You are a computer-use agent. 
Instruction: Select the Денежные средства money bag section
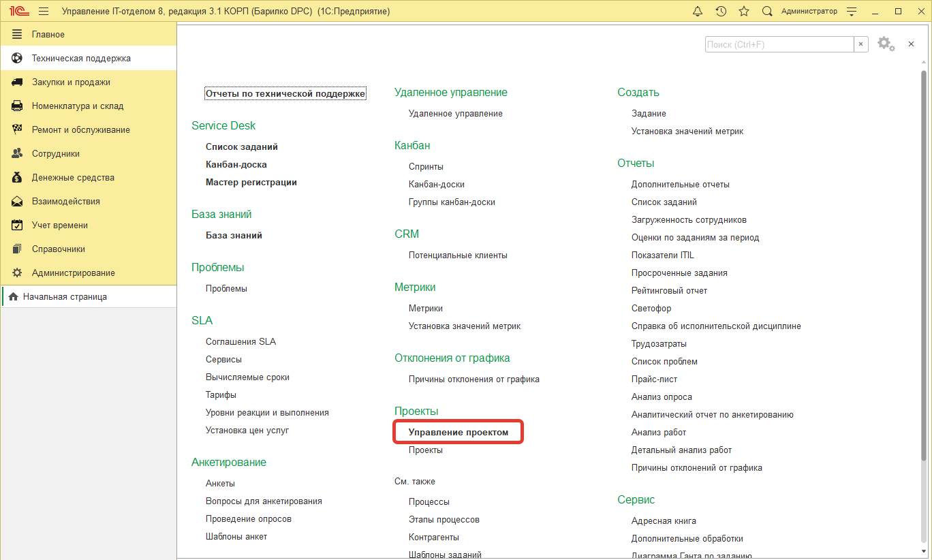pos(73,178)
